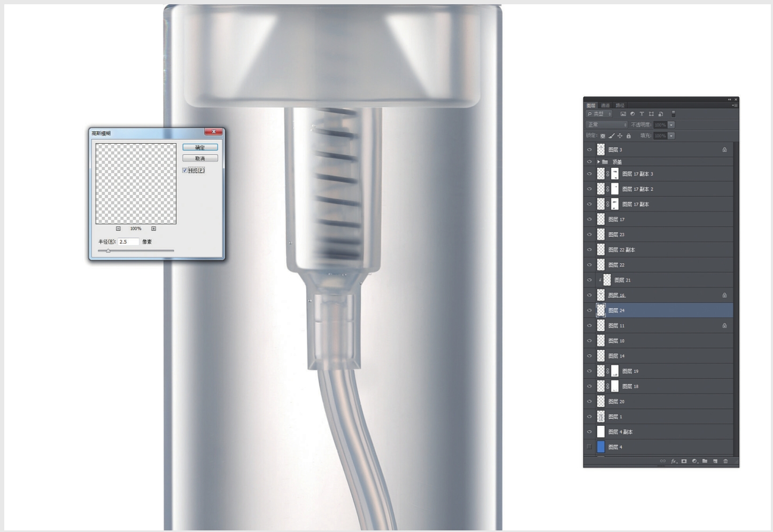Select the 图层 14 layer
This screenshot has width=773, height=532.
(659, 356)
